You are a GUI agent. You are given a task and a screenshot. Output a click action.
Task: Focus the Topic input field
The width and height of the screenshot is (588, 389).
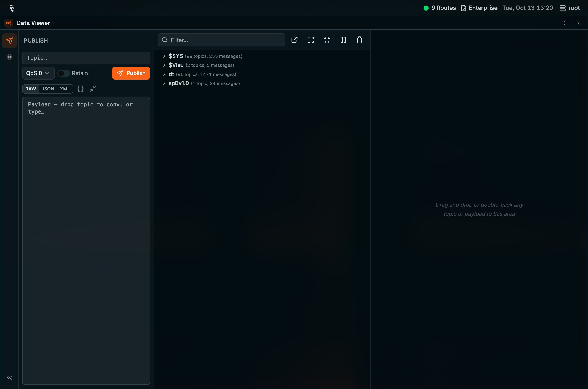86,58
